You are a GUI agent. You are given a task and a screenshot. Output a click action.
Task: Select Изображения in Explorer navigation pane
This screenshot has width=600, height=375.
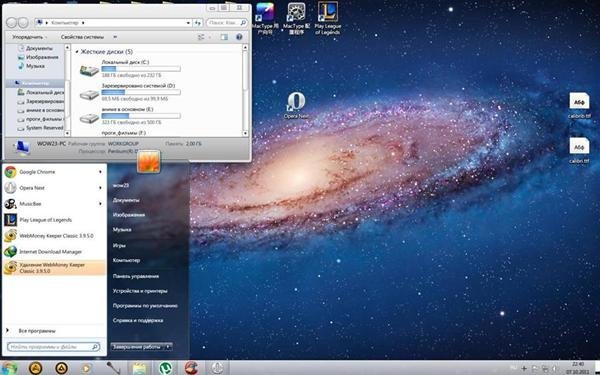coord(38,57)
